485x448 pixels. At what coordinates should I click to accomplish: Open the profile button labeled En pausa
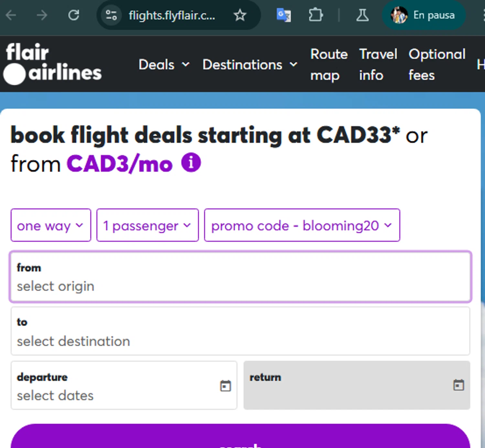pyautogui.click(x=424, y=15)
